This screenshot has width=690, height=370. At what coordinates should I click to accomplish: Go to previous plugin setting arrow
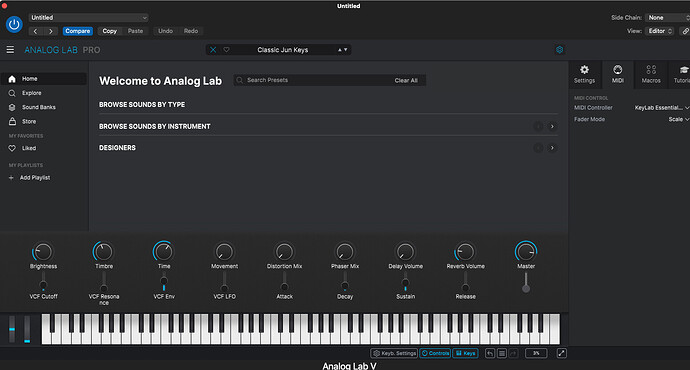click(36, 31)
